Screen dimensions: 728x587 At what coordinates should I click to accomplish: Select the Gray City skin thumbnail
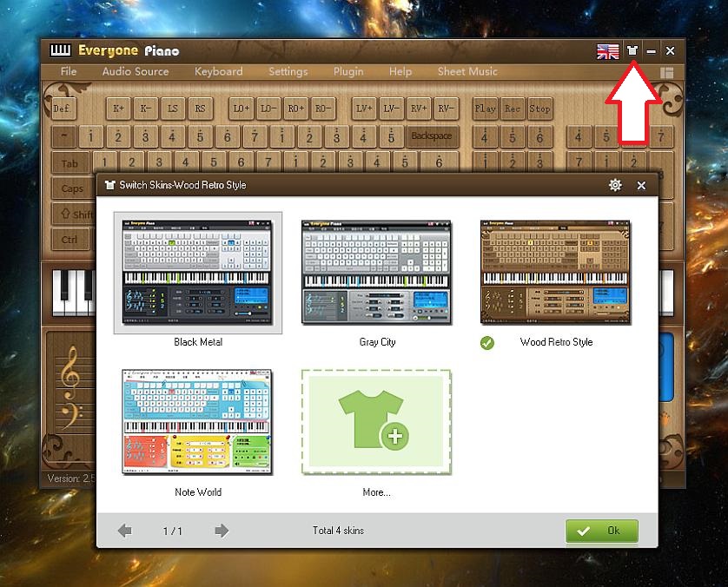[376, 273]
